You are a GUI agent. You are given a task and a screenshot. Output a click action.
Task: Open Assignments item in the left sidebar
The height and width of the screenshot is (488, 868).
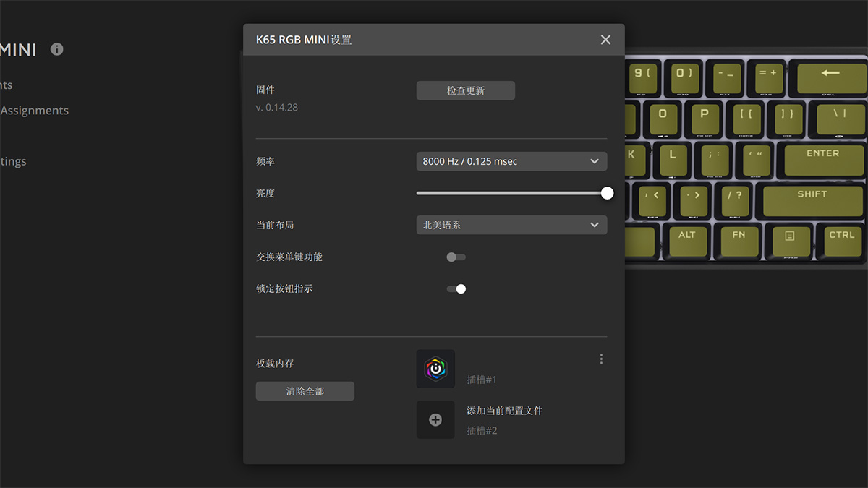(x=34, y=111)
